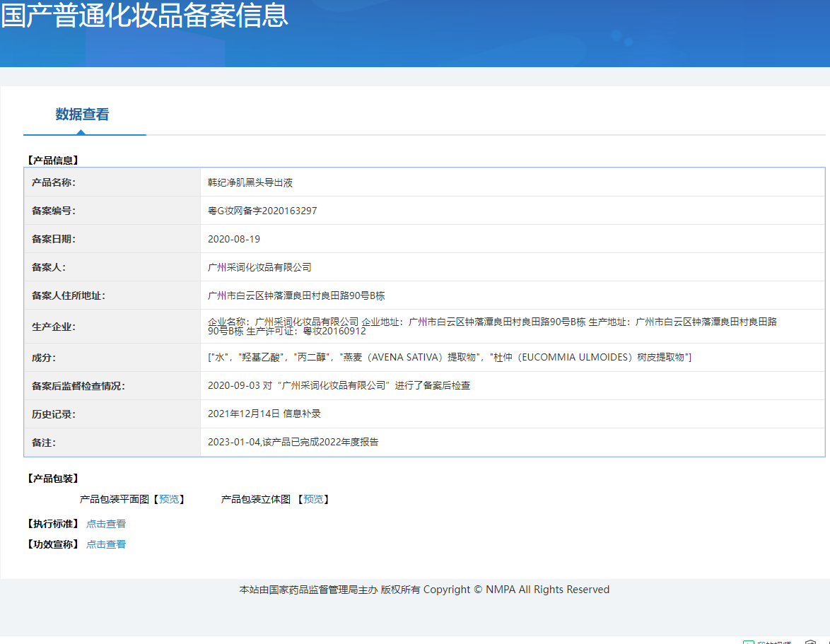The image size is (830, 644).
Task: Click the green video icon in bottom bar
Action: (x=749, y=642)
